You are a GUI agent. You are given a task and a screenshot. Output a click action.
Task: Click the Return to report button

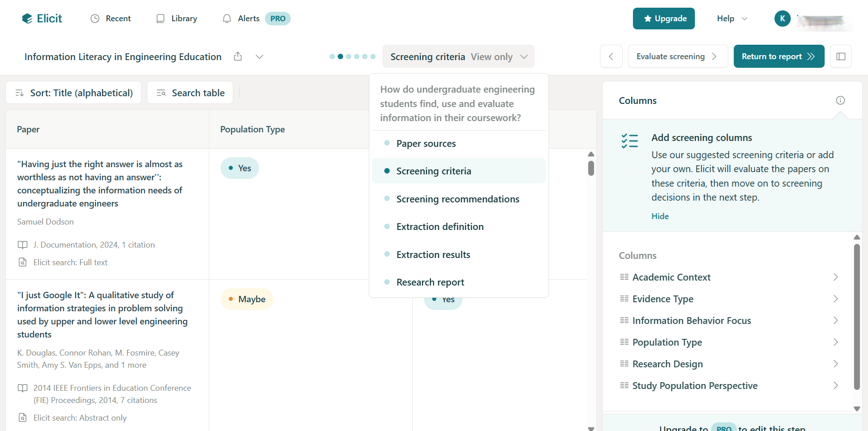point(778,56)
